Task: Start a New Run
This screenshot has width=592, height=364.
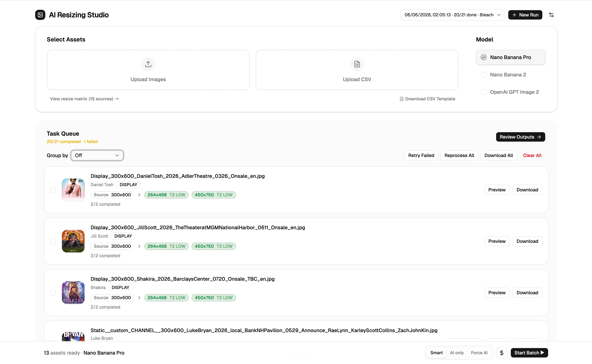Action: tap(525, 15)
